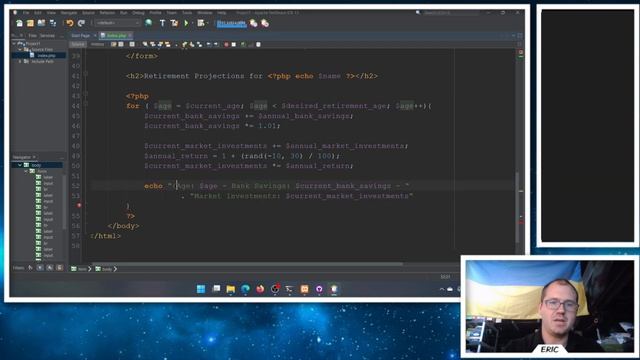Open the View menu

51,13
